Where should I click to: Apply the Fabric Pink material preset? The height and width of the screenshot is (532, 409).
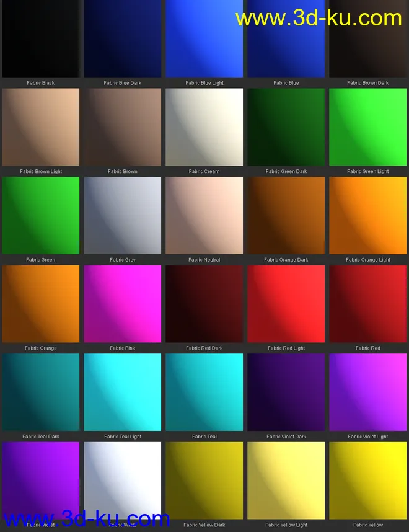pos(123,304)
